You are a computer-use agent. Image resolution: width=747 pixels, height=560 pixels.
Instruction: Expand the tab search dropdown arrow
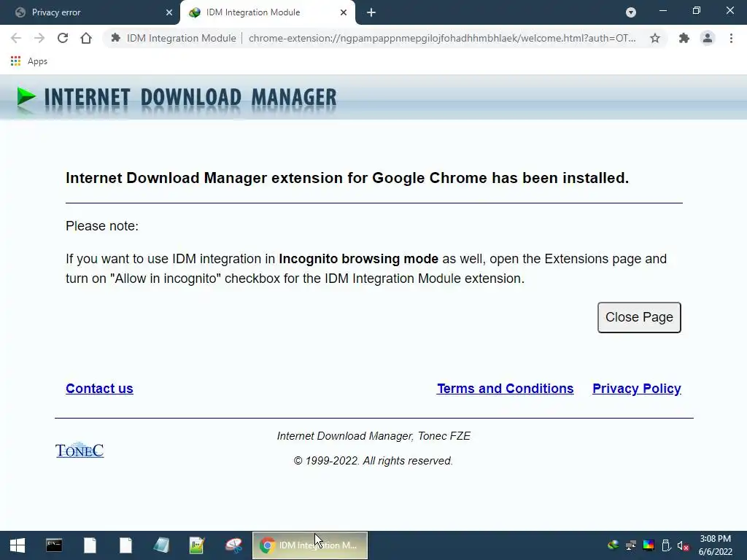[x=631, y=12]
